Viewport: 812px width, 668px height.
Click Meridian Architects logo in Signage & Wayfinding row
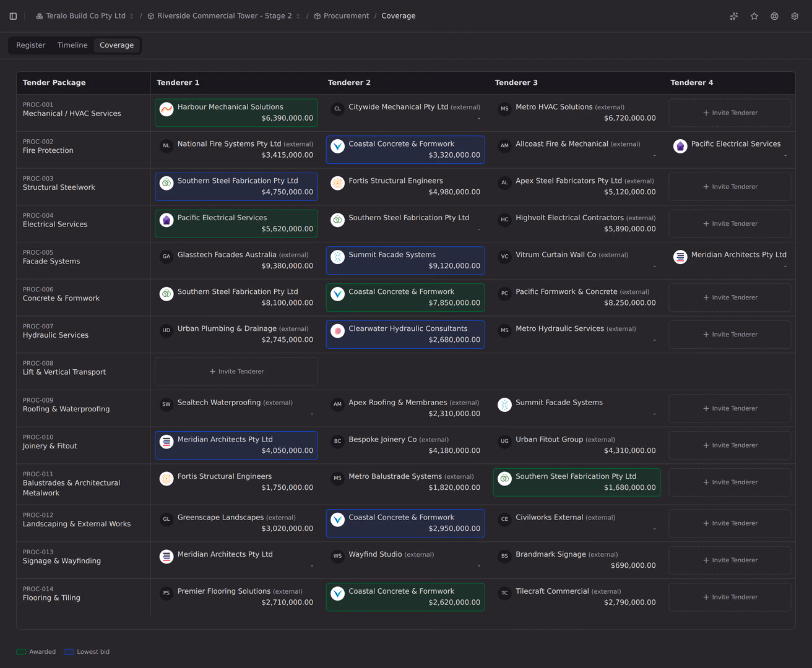click(x=166, y=557)
